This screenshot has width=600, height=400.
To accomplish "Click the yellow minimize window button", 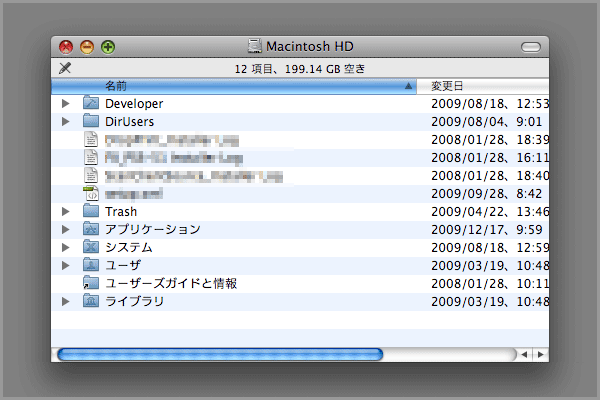I will [x=87, y=47].
